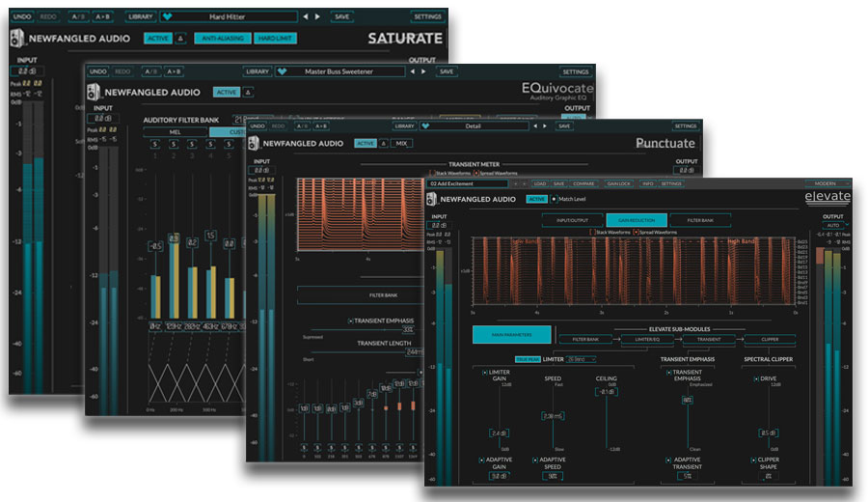Click the delta icon beside Active in Punctuate

(x=383, y=143)
